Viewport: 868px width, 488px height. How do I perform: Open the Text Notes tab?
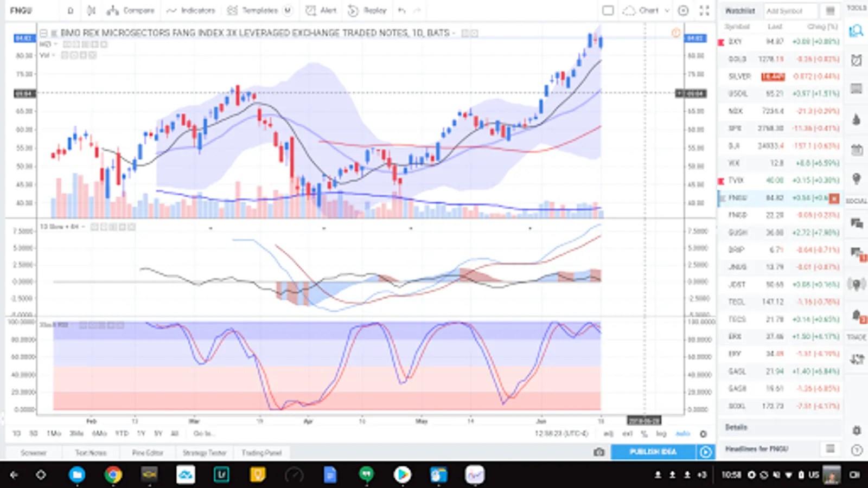pos(91,453)
